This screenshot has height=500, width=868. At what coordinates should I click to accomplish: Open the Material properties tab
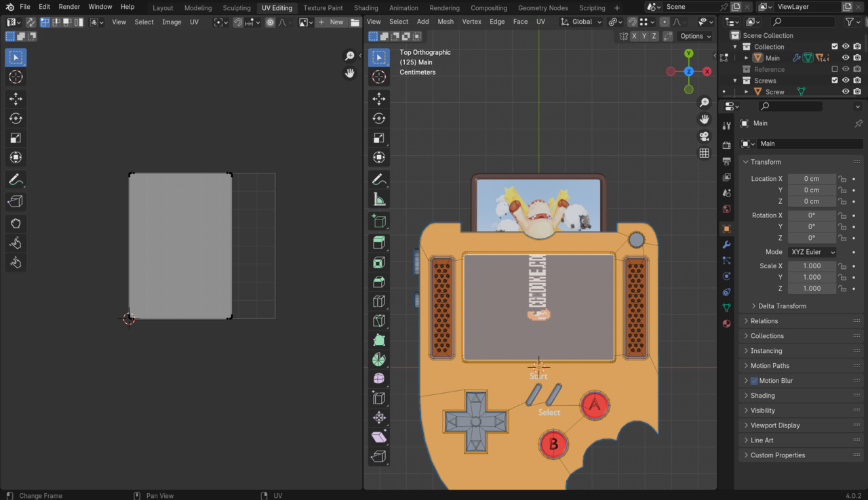726,323
